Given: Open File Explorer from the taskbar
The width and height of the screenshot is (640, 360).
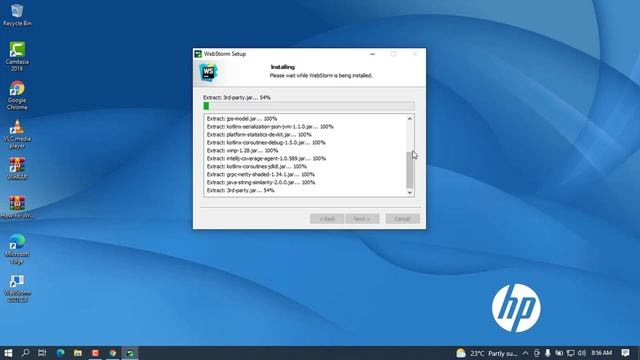Looking at the screenshot, I should tap(78, 353).
